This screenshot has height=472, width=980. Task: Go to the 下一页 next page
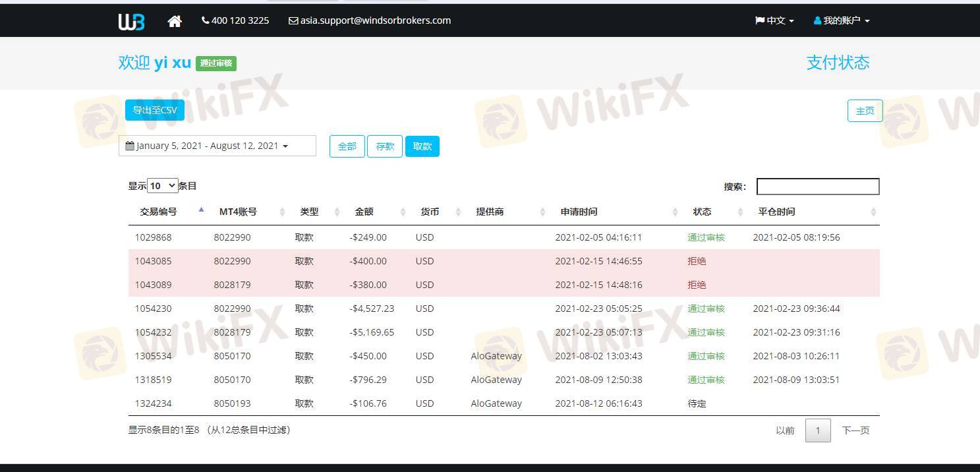pyautogui.click(x=855, y=430)
